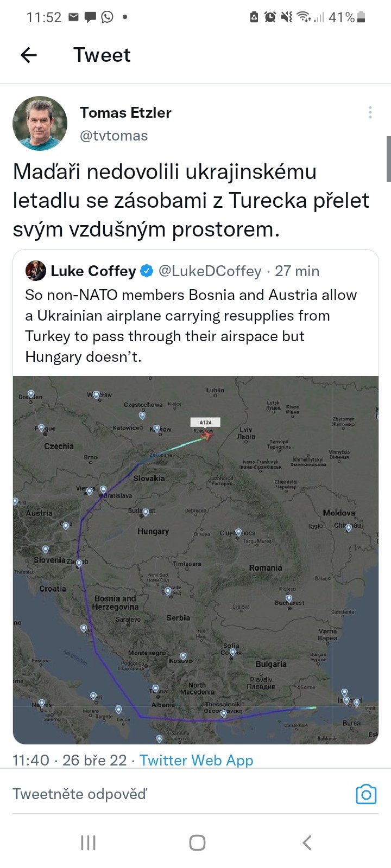Open the @tvtomas handle
Image resolution: width=391 pixels, height=868 pixels.
tap(113, 136)
